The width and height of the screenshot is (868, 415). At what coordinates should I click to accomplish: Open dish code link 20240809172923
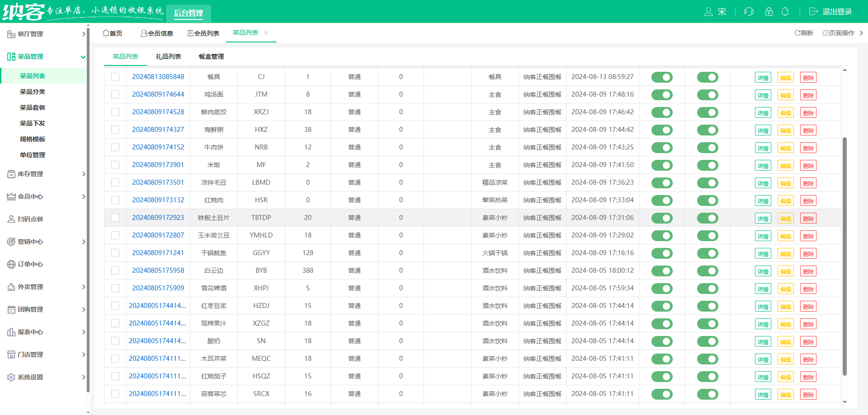pos(158,218)
